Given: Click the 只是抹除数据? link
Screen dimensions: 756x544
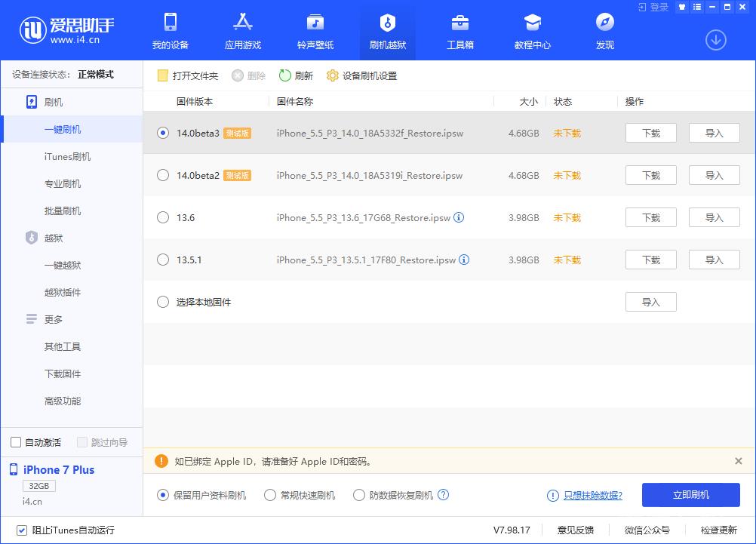Looking at the screenshot, I should tap(594, 495).
